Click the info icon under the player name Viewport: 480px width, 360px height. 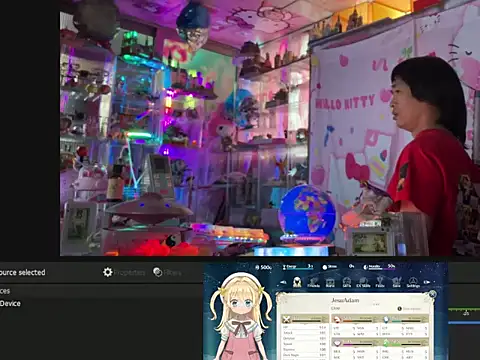(x=400, y=309)
